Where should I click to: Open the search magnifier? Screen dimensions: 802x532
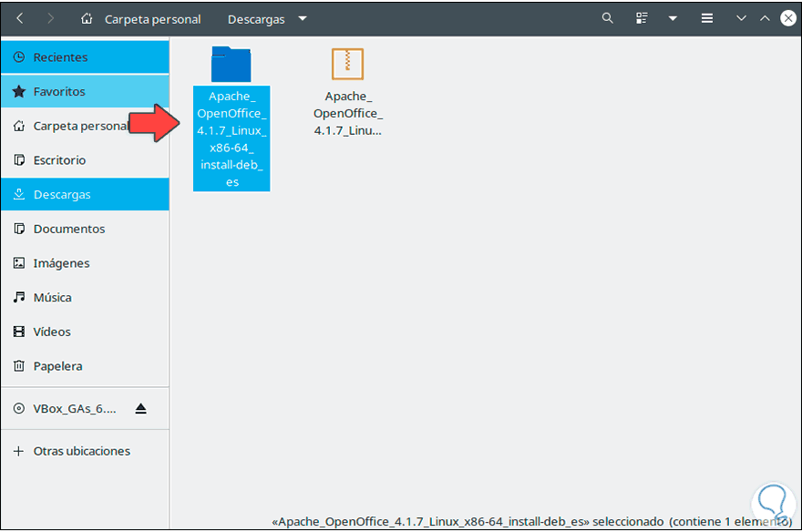(x=607, y=18)
